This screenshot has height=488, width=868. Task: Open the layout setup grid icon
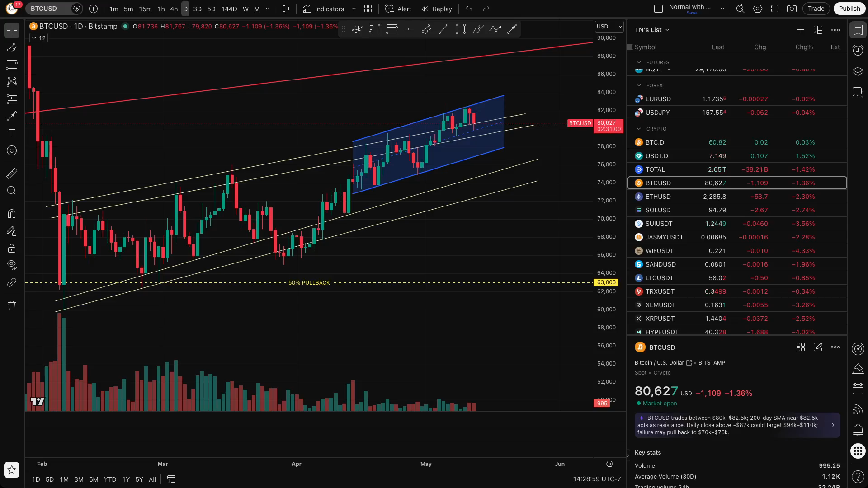coord(368,9)
